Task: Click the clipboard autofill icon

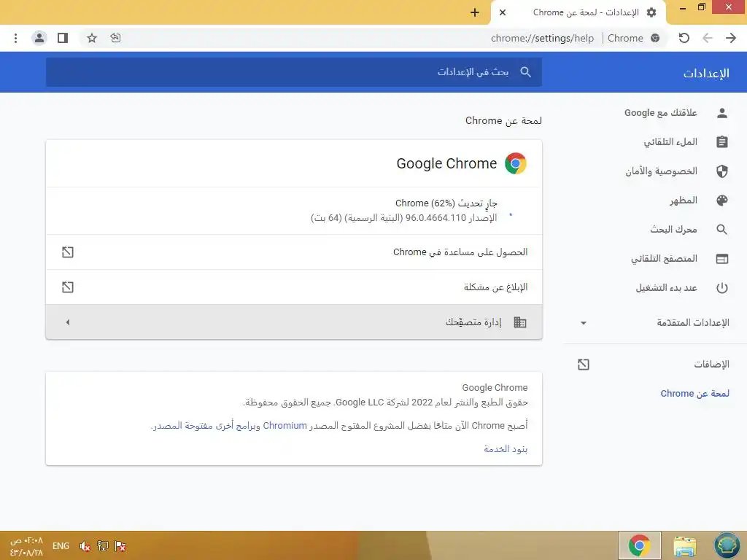Action: 722,142
